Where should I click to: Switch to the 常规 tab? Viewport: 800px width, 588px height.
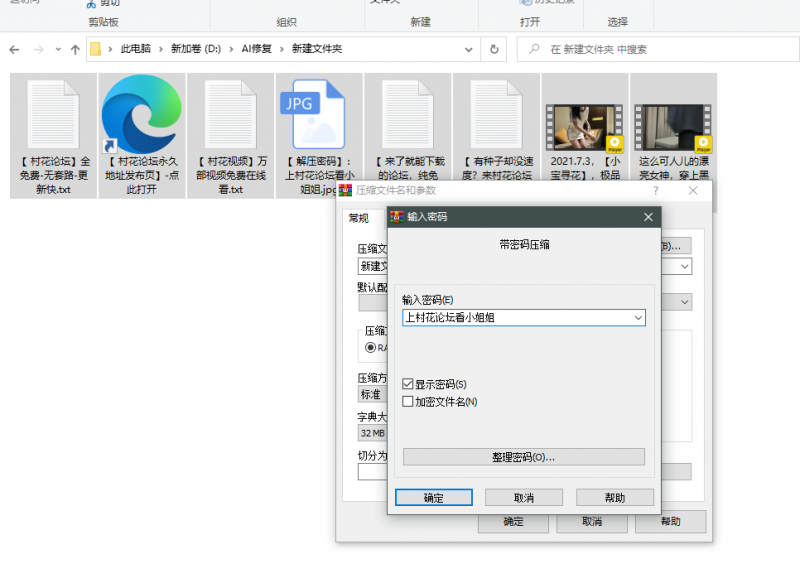(357, 218)
